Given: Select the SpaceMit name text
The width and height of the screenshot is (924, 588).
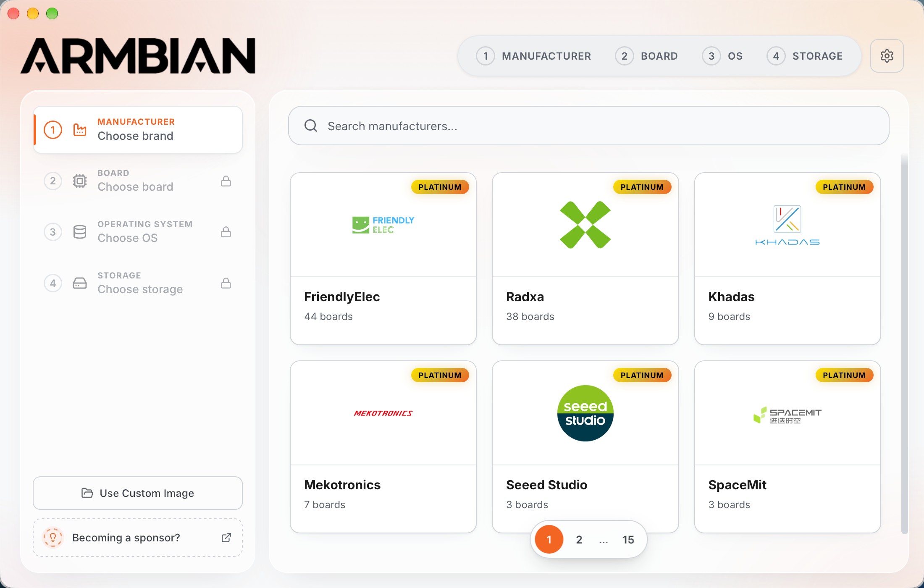Looking at the screenshot, I should pos(737,485).
